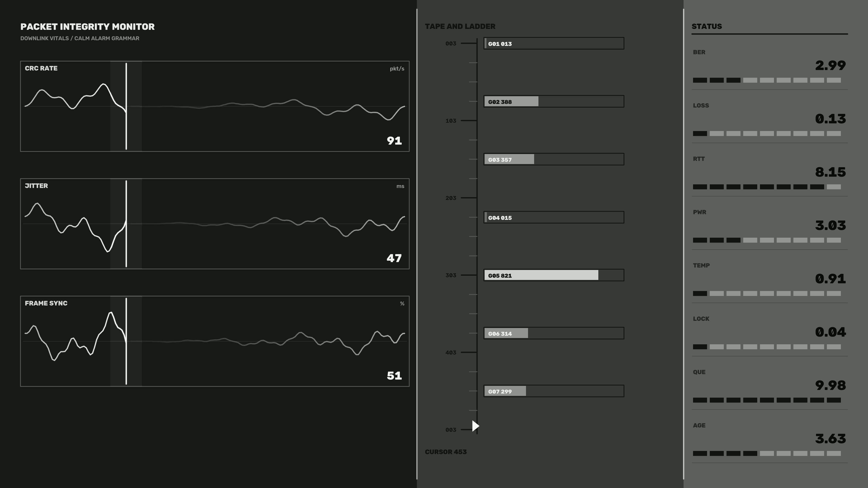Click the RTT value 8.15
868x488 pixels.
tap(830, 172)
